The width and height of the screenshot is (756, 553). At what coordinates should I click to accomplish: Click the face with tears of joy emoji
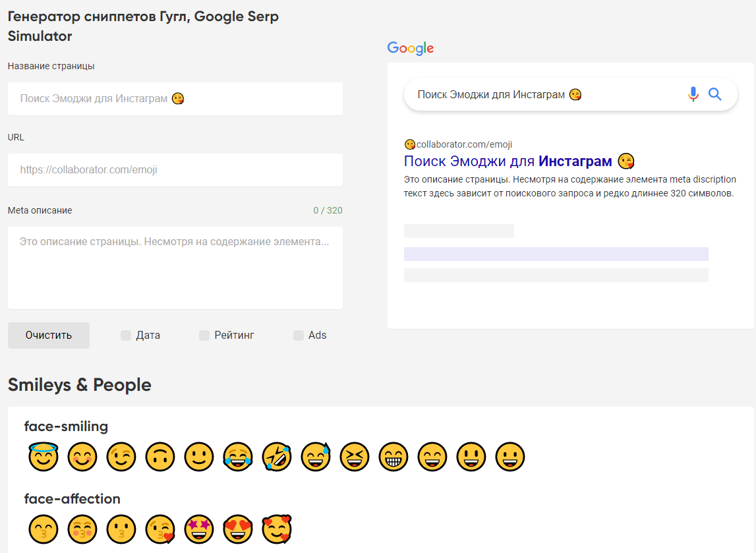(238, 456)
